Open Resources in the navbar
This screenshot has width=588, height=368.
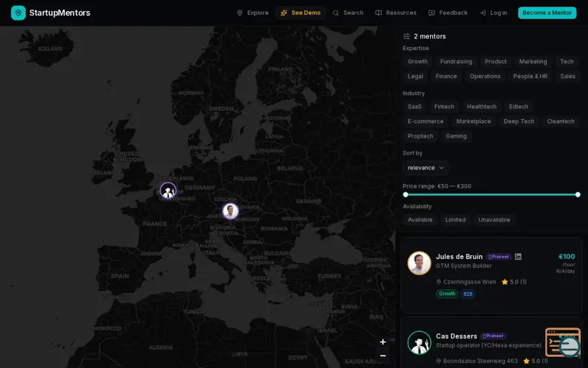[396, 13]
